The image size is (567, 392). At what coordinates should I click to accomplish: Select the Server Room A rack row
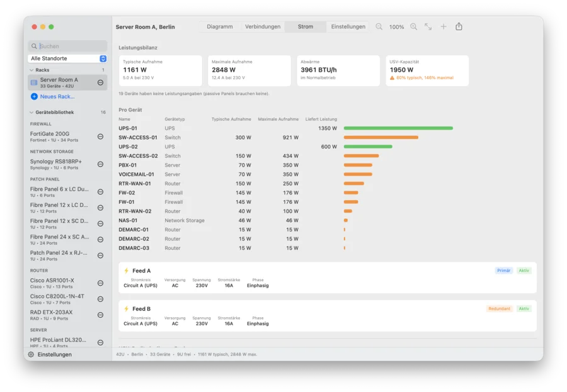click(67, 82)
